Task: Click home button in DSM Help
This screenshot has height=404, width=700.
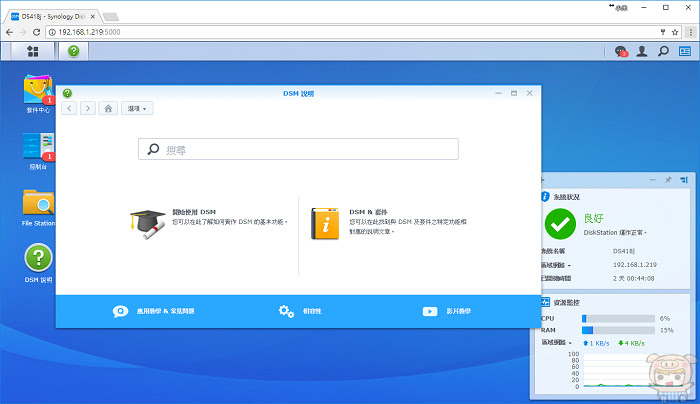Action: (108, 108)
